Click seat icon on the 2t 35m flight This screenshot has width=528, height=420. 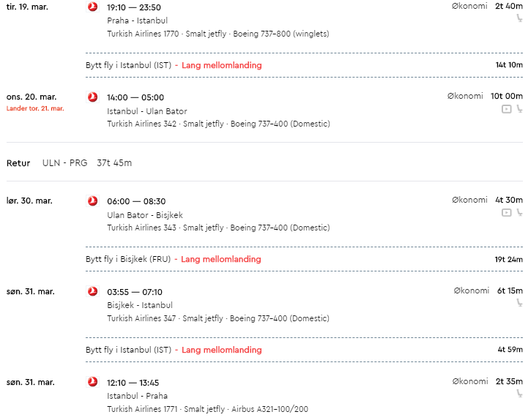point(520,394)
